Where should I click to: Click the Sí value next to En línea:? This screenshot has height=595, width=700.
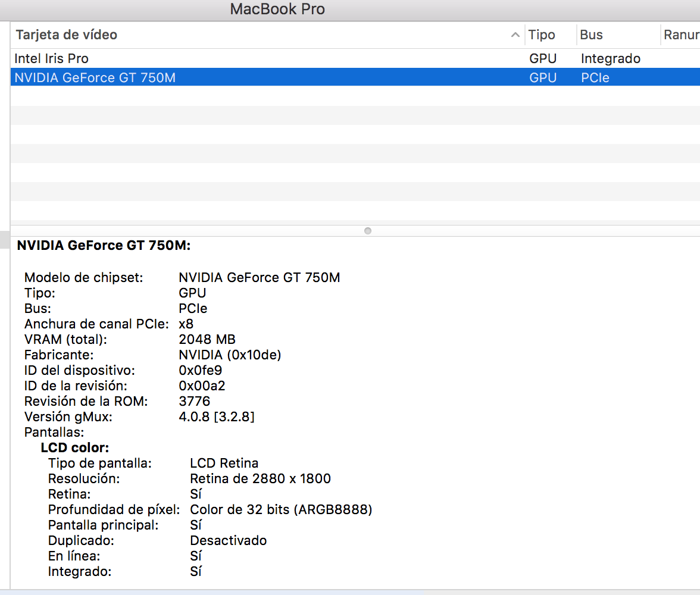(x=196, y=556)
